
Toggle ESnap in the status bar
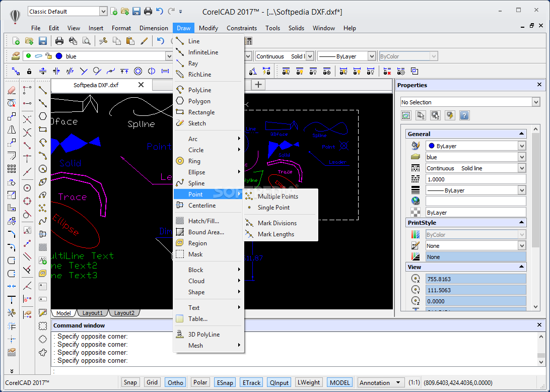click(x=225, y=382)
